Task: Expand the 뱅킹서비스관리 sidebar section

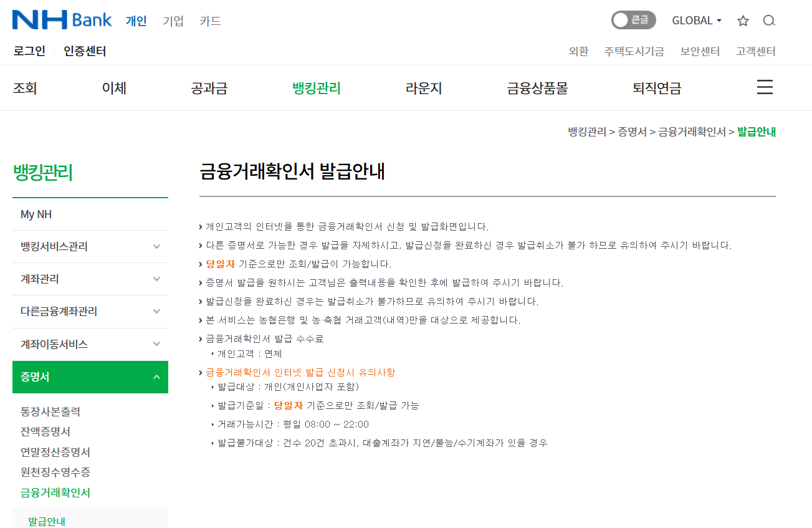Action: [x=90, y=246]
